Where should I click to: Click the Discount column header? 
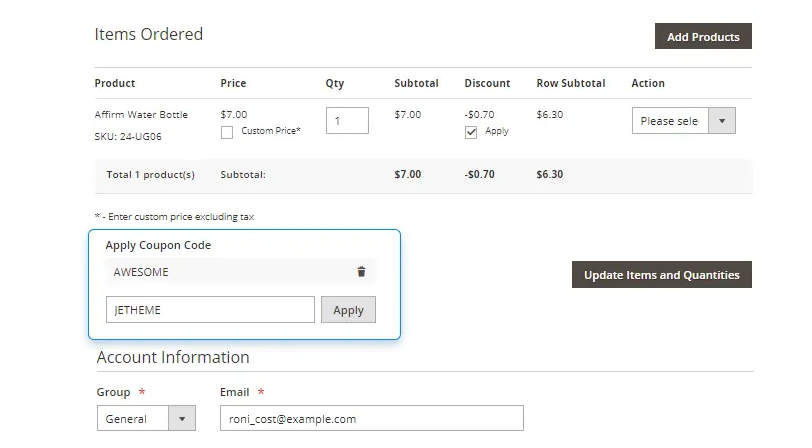pos(487,83)
